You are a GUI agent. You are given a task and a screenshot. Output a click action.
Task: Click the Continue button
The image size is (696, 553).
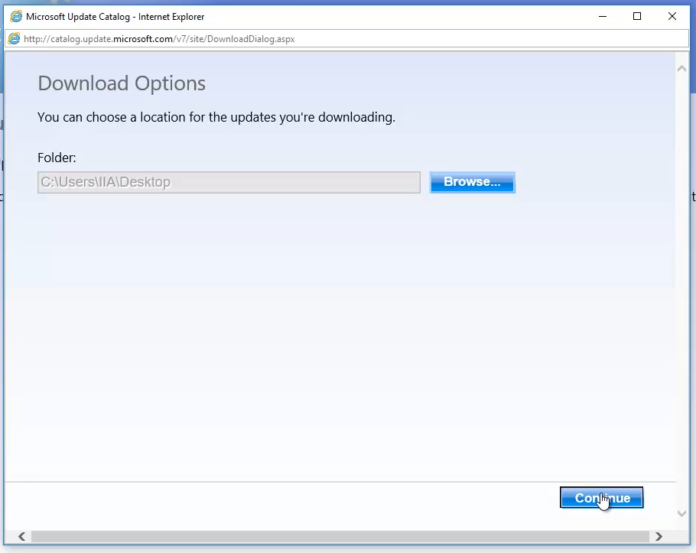(601, 498)
